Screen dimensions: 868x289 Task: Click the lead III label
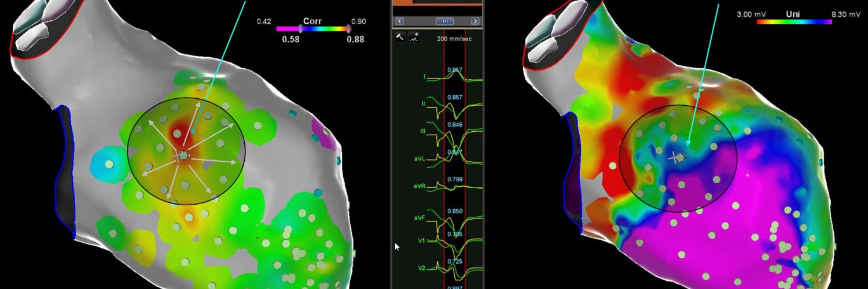(424, 131)
